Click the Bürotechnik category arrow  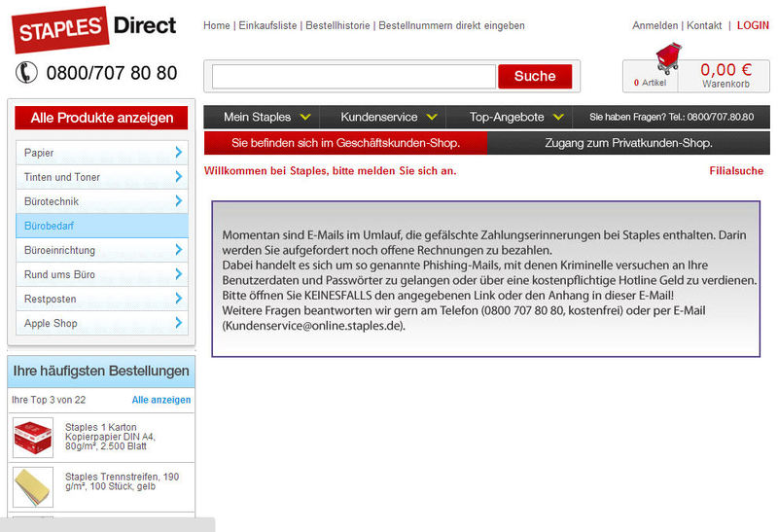click(179, 201)
